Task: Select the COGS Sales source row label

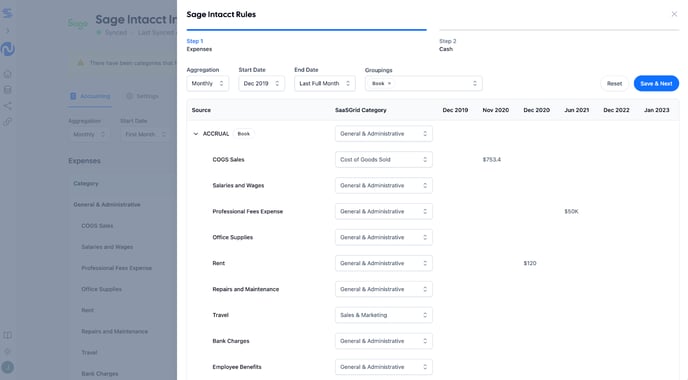Action: point(228,160)
